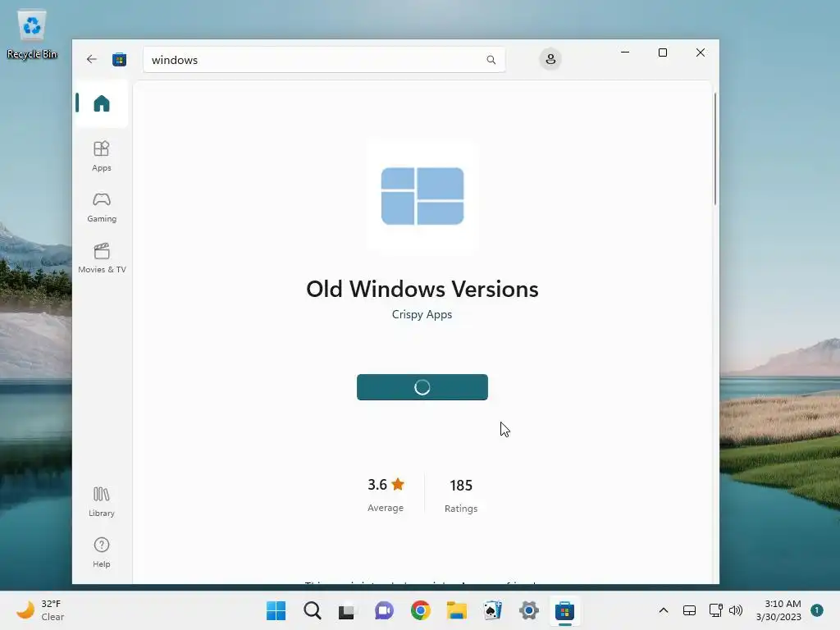Viewport: 840px width, 630px height.
Task: Click the 185 ratings count
Action: click(x=461, y=486)
